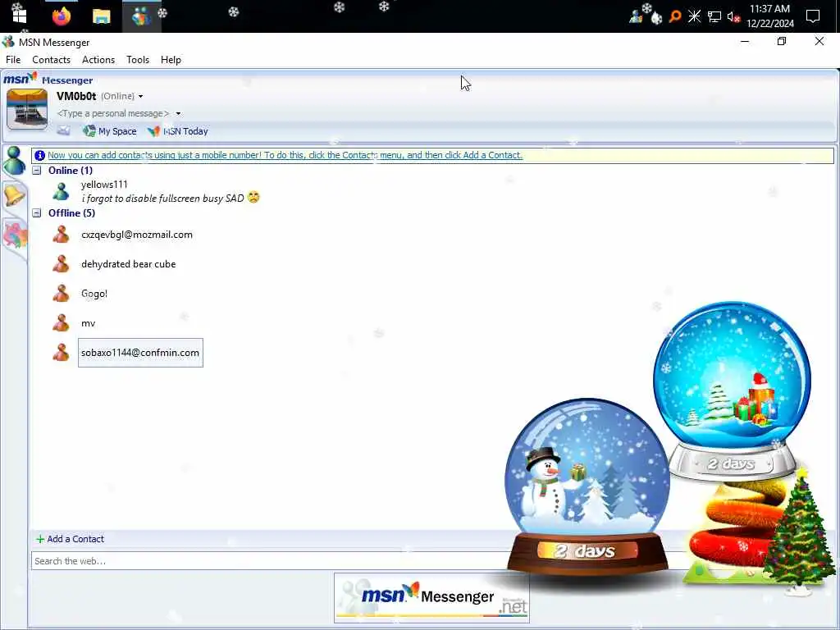Click the MSN Messenger .net banner
The height and width of the screenshot is (630, 840).
click(x=431, y=598)
